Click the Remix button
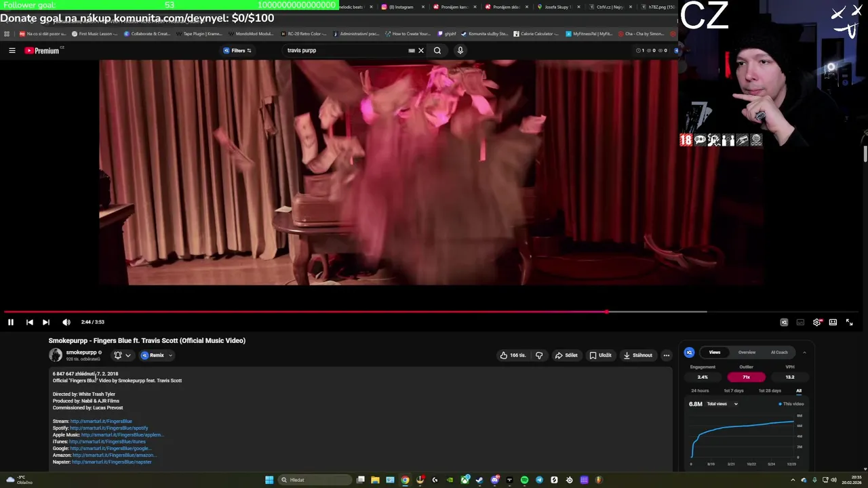Viewport: 868px width, 488px height. (x=153, y=355)
